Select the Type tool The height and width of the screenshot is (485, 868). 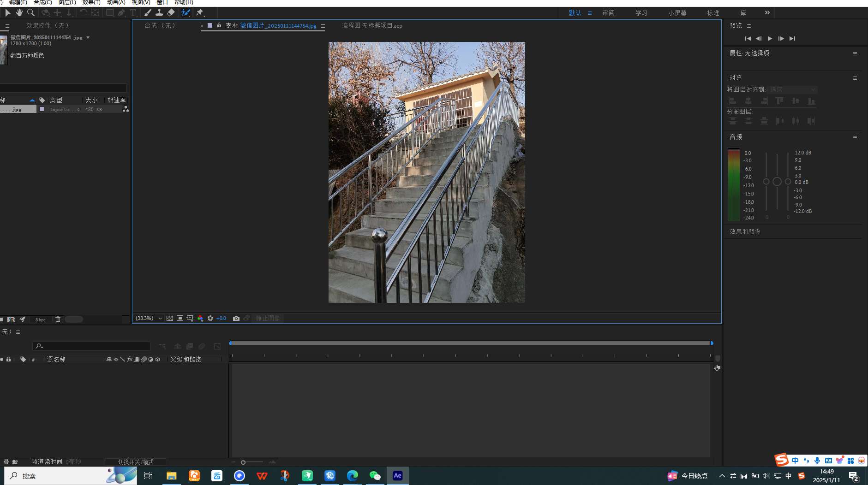pyautogui.click(x=133, y=13)
